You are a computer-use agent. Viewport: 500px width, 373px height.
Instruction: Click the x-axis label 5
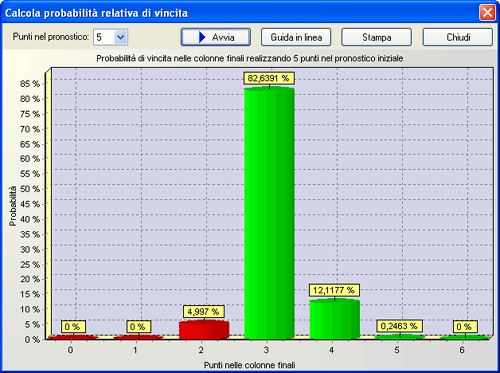397,350
